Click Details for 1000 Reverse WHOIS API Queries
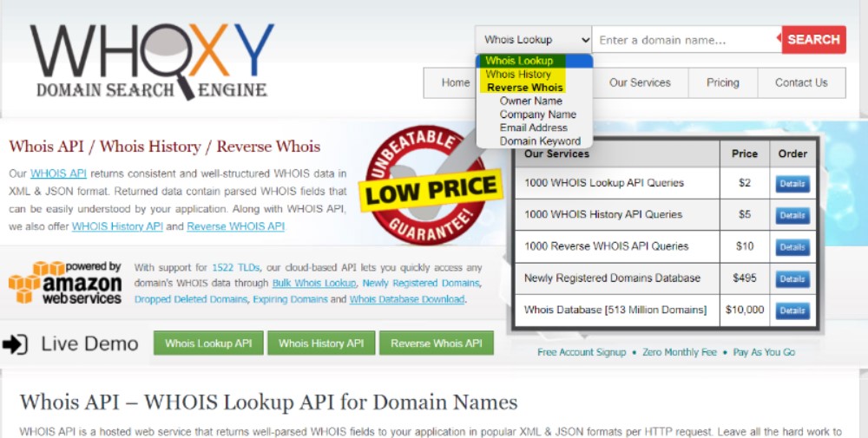Image resolution: width=868 pixels, height=438 pixels. click(x=792, y=247)
